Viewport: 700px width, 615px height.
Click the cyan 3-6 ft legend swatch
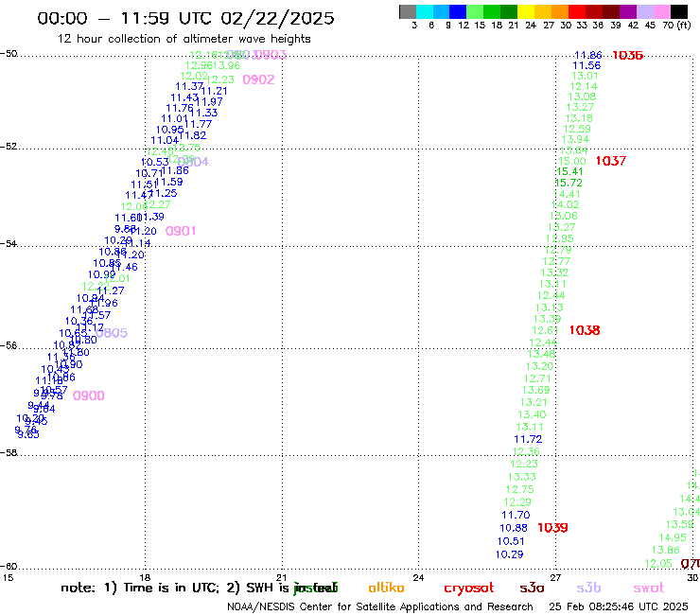(x=425, y=11)
